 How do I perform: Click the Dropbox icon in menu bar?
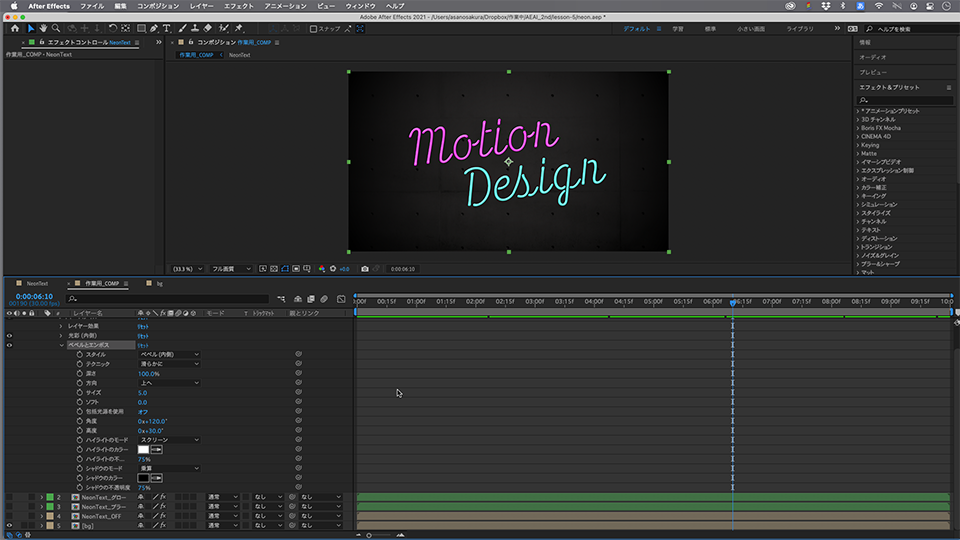point(825,6)
